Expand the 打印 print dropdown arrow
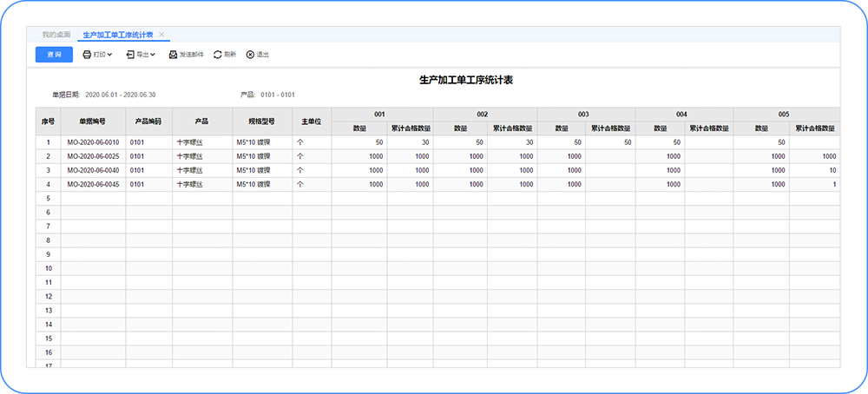 [110, 55]
